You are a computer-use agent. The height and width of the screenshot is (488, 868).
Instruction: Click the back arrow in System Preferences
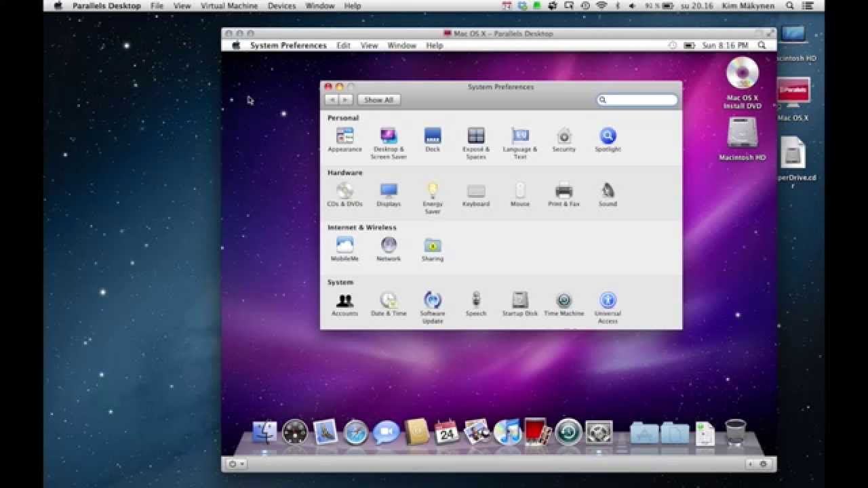(x=332, y=100)
